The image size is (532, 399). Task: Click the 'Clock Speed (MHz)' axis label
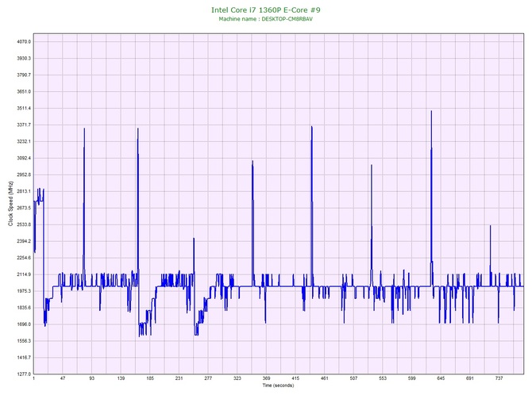point(11,204)
